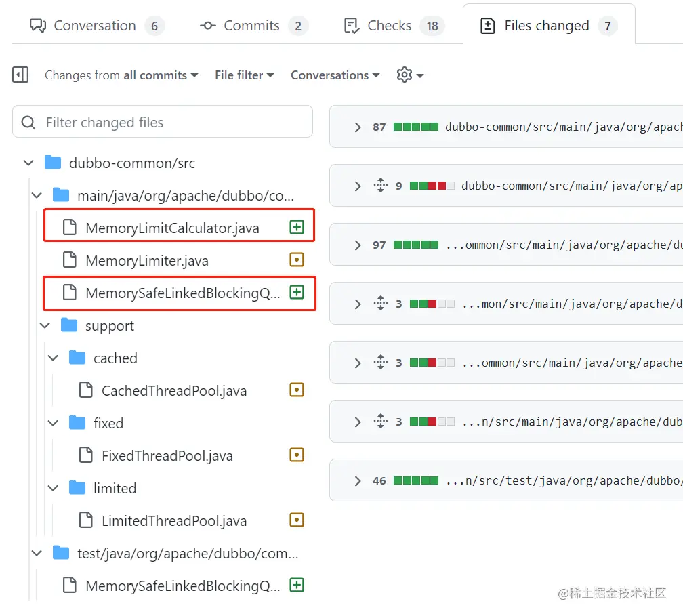Select the Files changed tab

pyautogui.click(x=548, y=26)
